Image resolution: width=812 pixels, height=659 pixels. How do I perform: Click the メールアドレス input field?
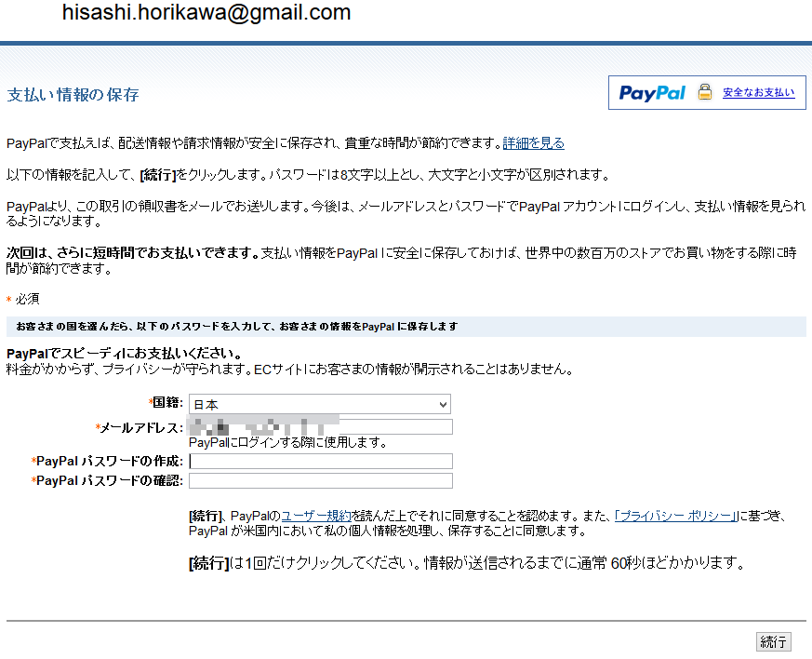point(321,427)
